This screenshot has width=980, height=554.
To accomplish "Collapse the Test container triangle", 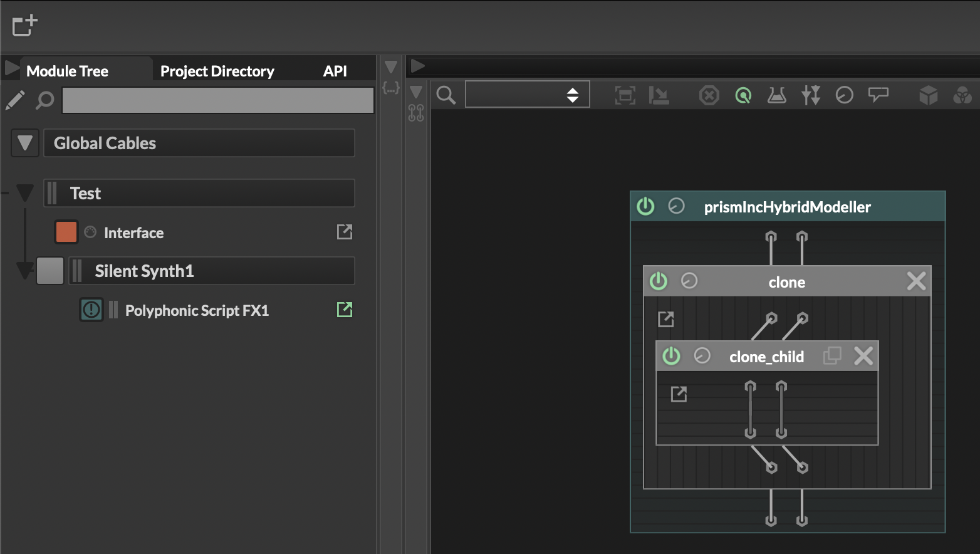I will click(25, 193).
